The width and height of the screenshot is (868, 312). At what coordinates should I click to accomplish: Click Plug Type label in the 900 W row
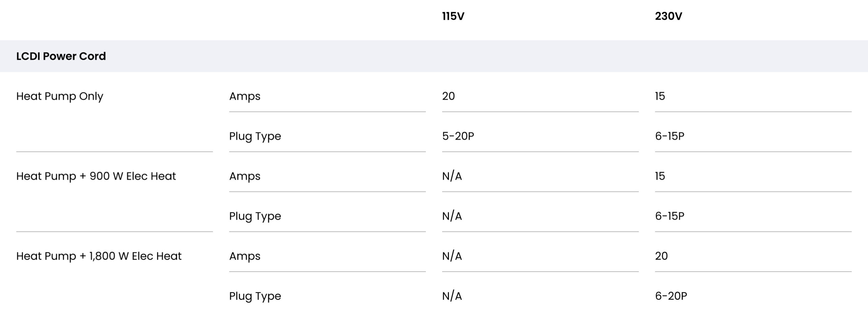tap(255, 216)
